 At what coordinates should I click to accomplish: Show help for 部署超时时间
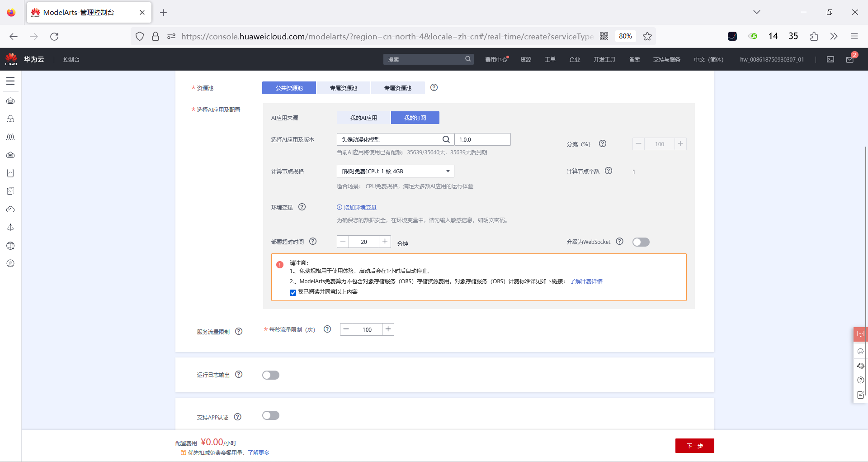313,241
